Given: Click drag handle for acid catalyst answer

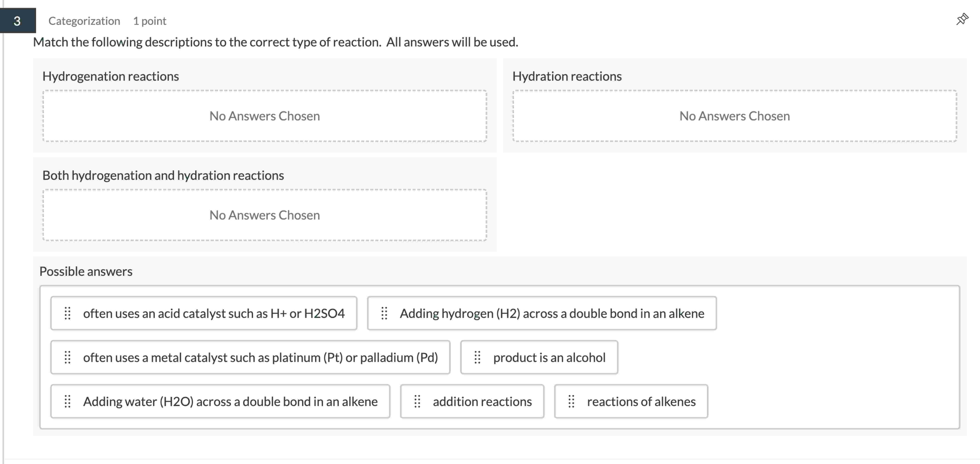Looking at the screenshot, I should pos(67,313).
